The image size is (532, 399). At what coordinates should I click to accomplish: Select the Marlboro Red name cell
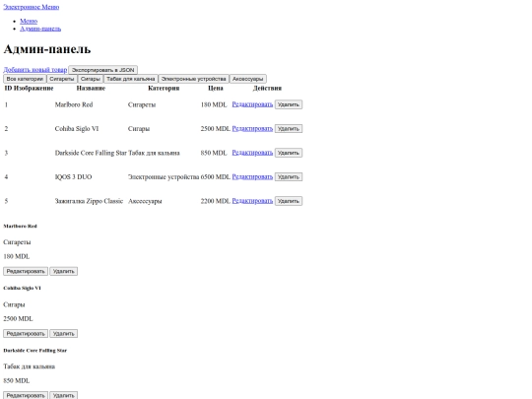tap(74, 104)
